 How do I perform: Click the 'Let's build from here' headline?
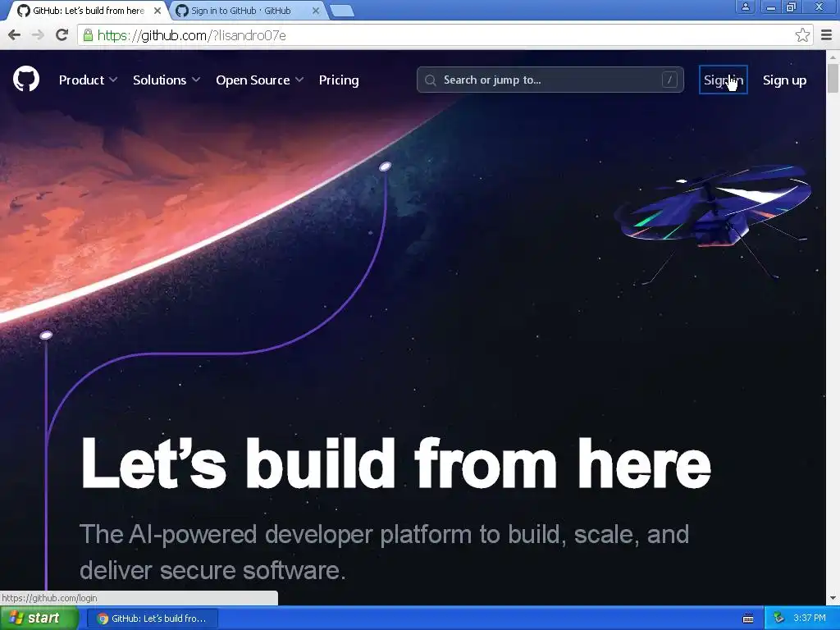[395, 464]
